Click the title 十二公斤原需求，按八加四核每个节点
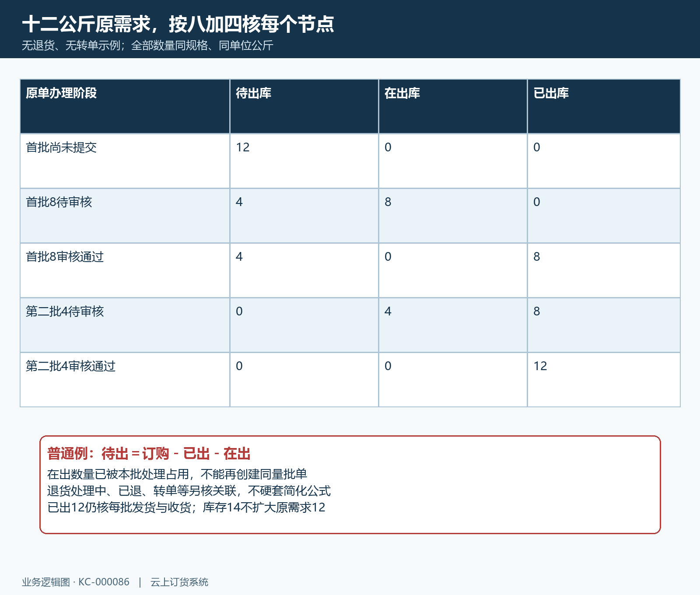The image size is (700, 595). 178,24
